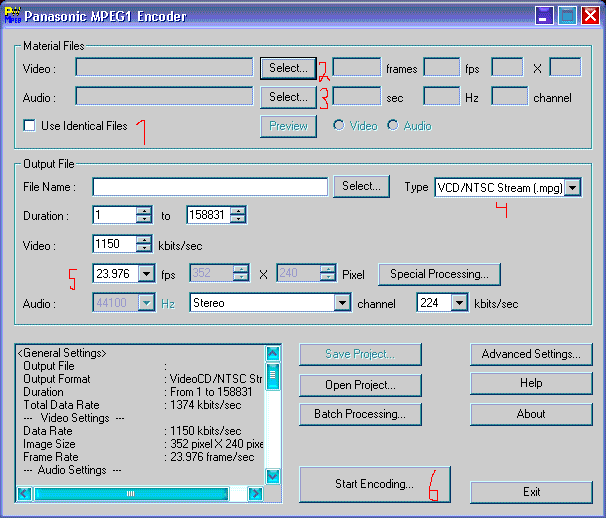Screen dimensions: 606x518
Task: Decrease video bitrate 1150 with down arrow
Action: pyautogui.click(x=144, y=248)
